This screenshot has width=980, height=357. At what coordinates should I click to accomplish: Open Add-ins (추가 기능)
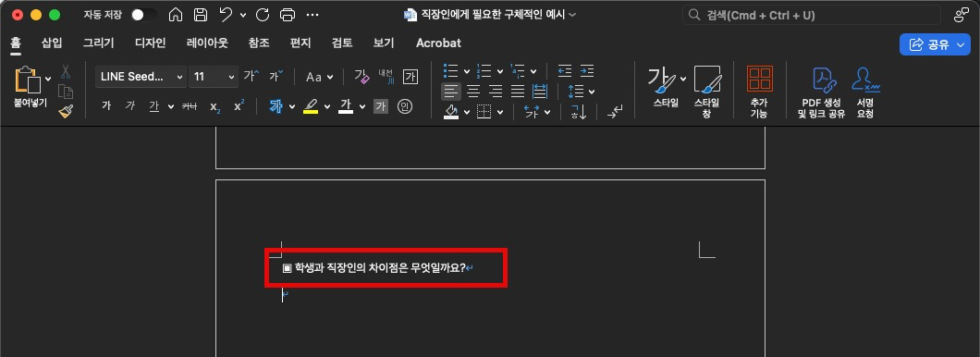tap(759, 92)
